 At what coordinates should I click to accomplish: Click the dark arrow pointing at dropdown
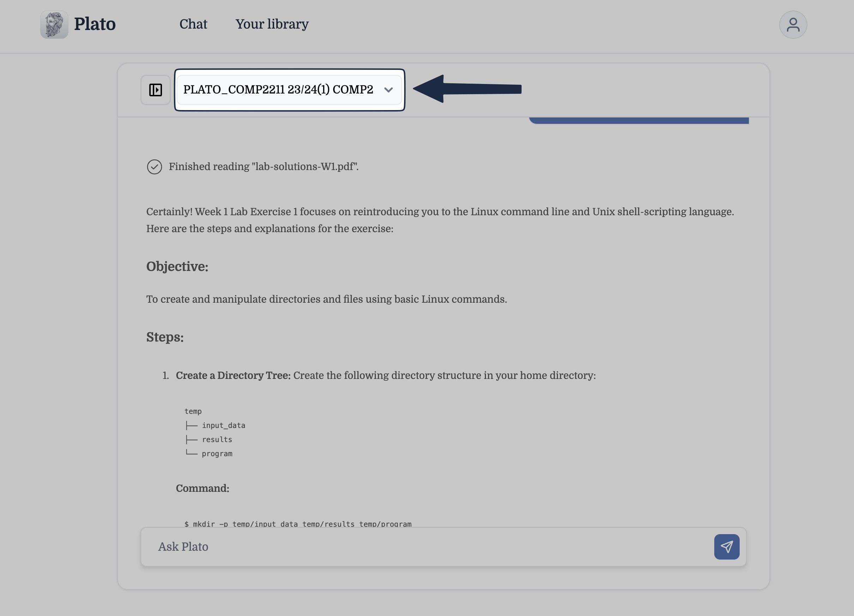(x=467, y=89)
